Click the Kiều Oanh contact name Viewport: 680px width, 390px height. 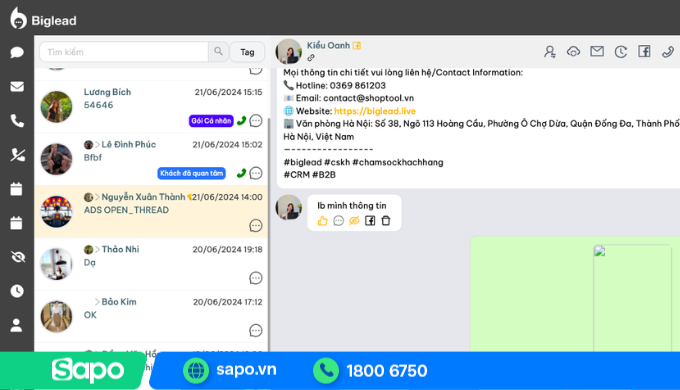pyautogui.click(x=328, y=46)
